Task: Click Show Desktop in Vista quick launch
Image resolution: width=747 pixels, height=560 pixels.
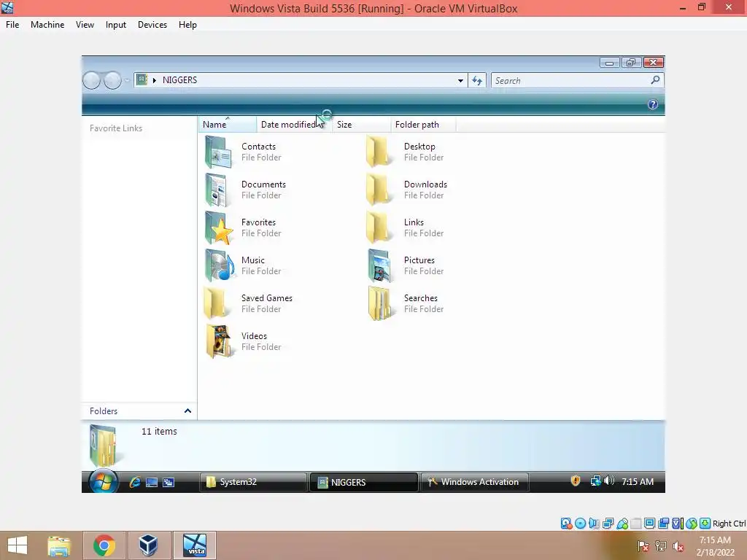Action: pyautogui.click(x=152, y=482)
